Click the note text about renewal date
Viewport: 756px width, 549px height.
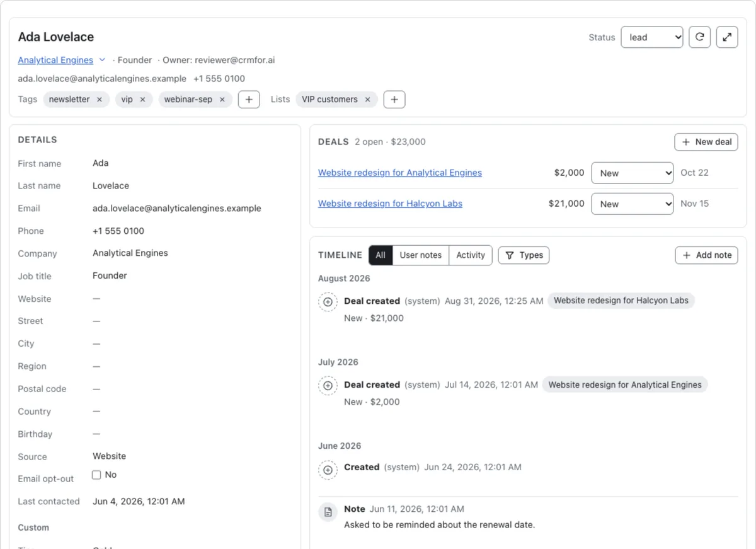pos(440,525)
